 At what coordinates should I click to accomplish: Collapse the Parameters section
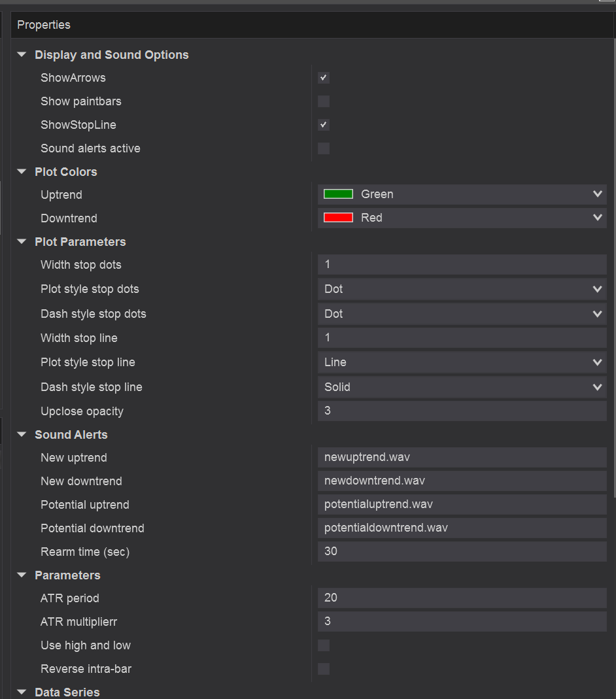coord(22,575)
